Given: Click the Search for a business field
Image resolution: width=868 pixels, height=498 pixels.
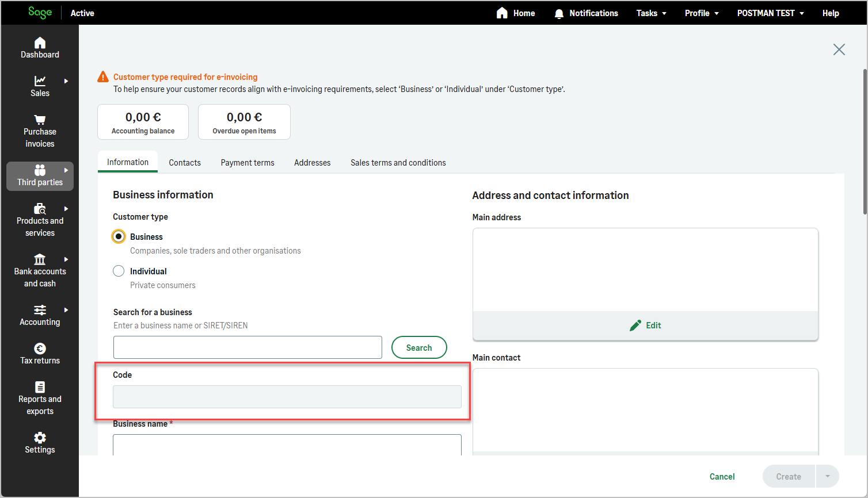Looking at the screenshot, I should 248,347.
